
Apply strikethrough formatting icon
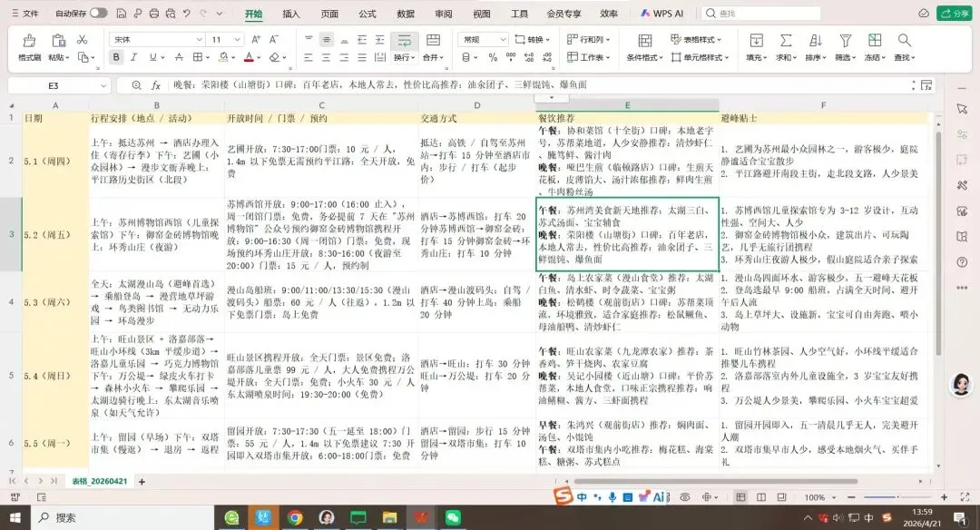pos(179,57)
